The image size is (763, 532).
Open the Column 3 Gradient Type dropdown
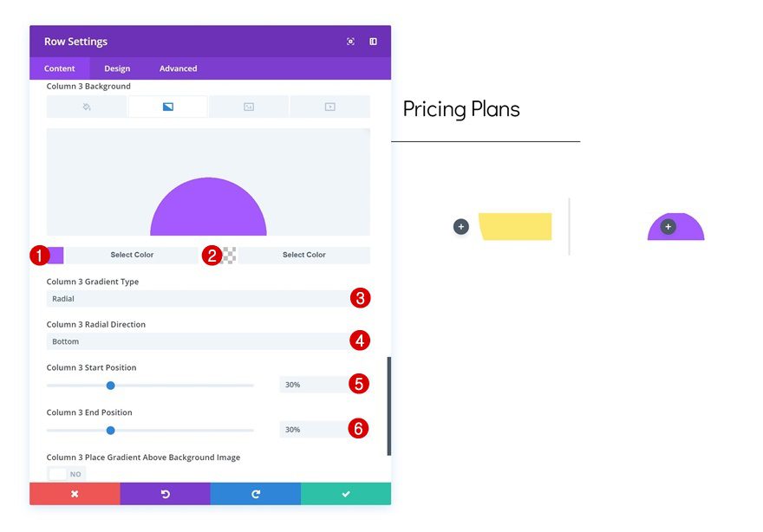pos(208,298)
